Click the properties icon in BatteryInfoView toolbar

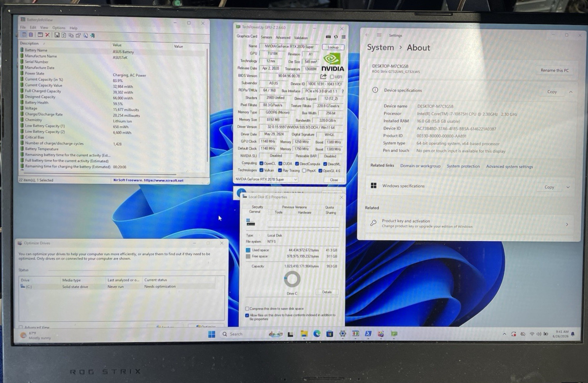(78, 35)
